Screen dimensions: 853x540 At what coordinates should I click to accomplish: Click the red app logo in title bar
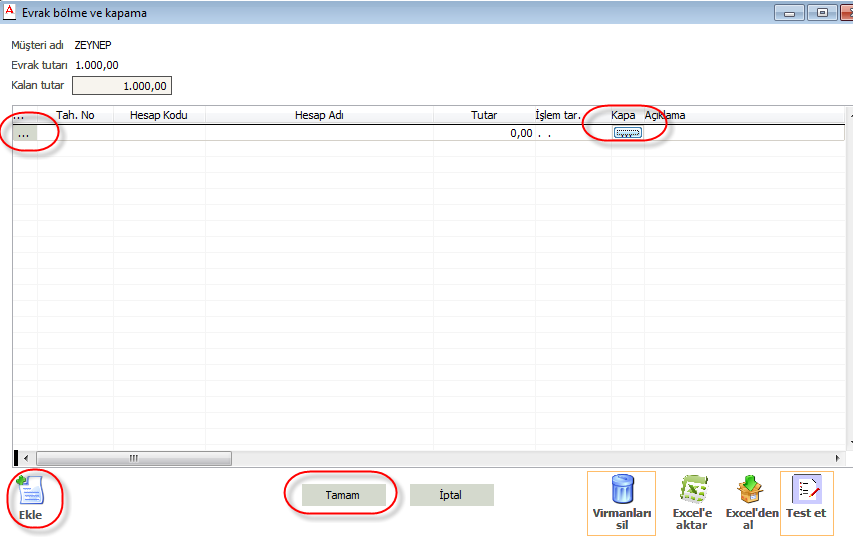[10, 13]
